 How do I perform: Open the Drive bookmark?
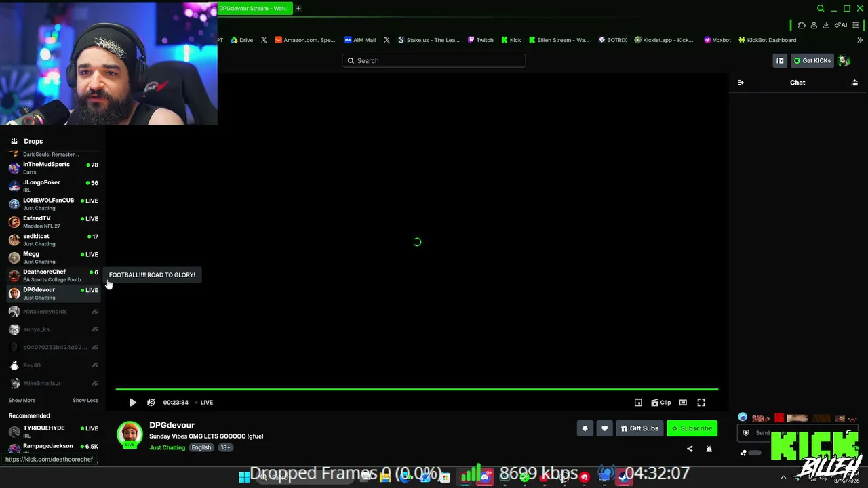point(242,40)
